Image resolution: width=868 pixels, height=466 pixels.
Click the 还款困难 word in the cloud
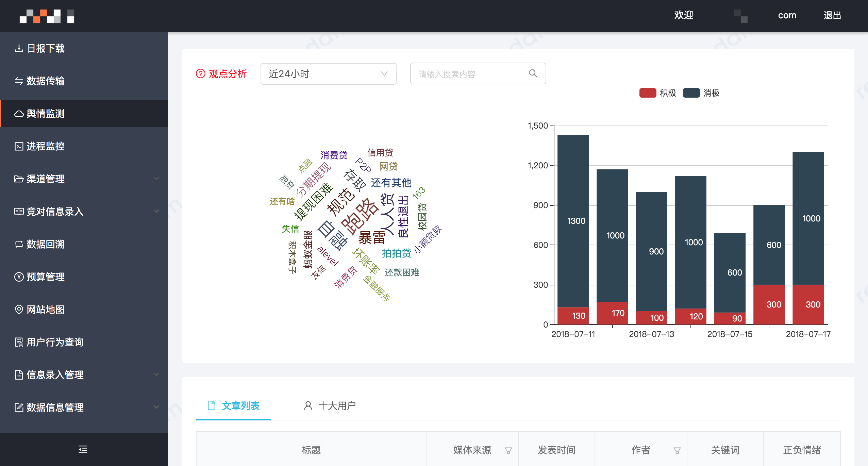pyautogui.click(x=402, y=272)
